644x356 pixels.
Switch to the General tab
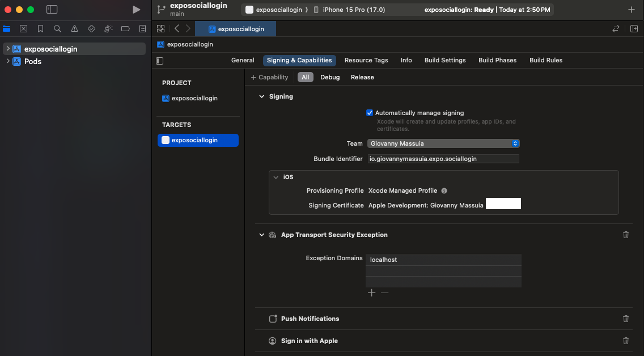pyautogui.click(x=243, y=60)
